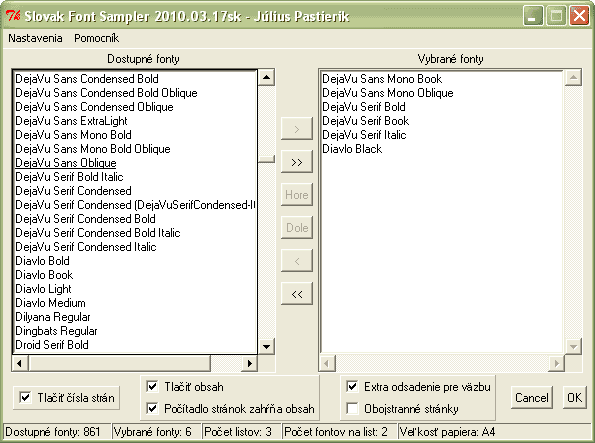Select DejaVu Serif Bold in selected fonts
Screen dimensions: 595x443
point(364,107)
